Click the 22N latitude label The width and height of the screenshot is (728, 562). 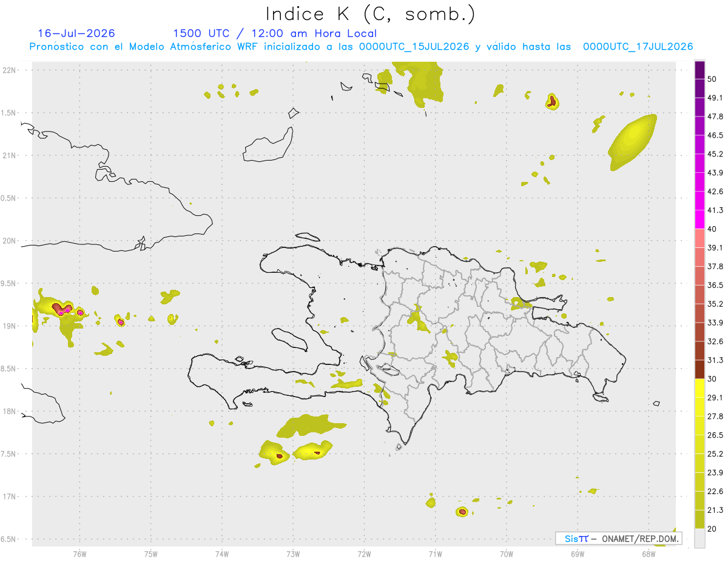tap(10, 70)
